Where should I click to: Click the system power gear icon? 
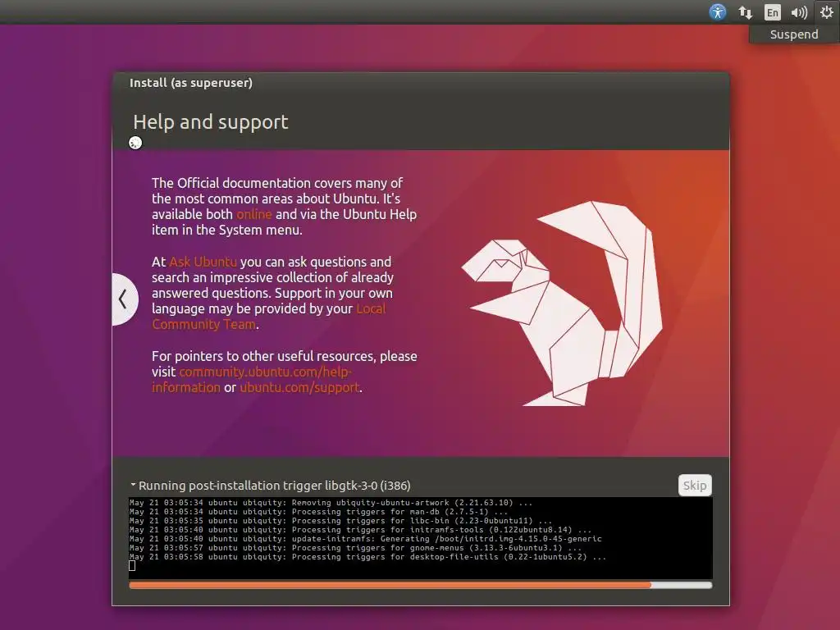pyautogui.click(x=827, y=11)
